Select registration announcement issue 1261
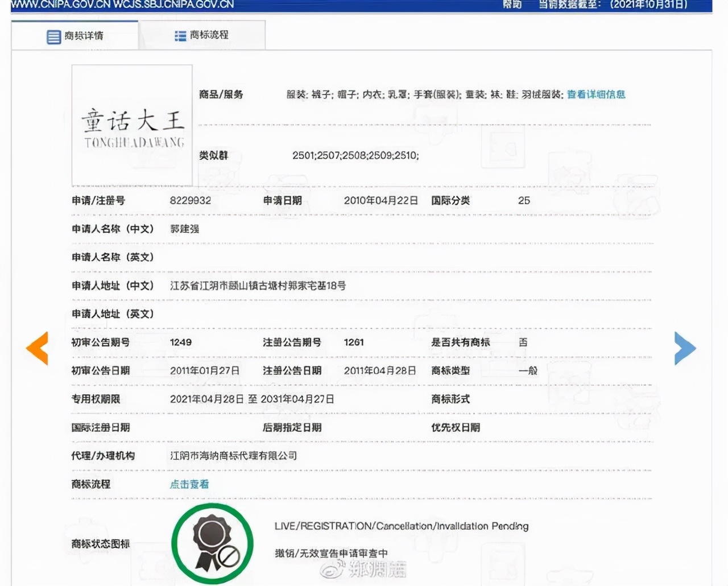 click(x=354, y=342)
